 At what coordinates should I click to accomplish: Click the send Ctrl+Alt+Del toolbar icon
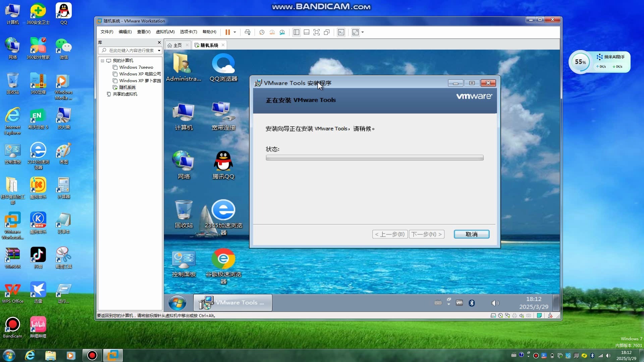click(x=248, y=32)
